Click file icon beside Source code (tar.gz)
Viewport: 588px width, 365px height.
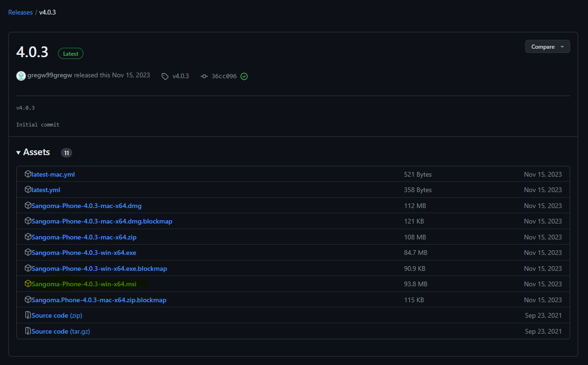(28, 331)
